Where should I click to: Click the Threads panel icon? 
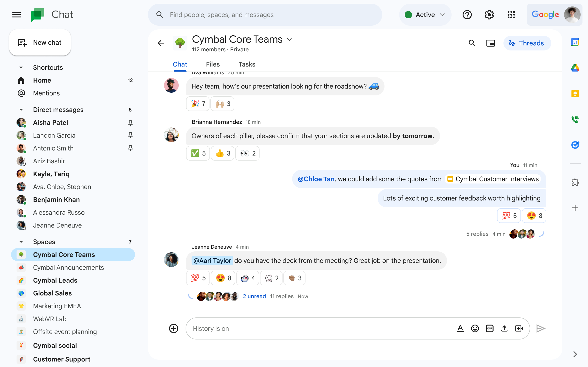coord(527,43)
